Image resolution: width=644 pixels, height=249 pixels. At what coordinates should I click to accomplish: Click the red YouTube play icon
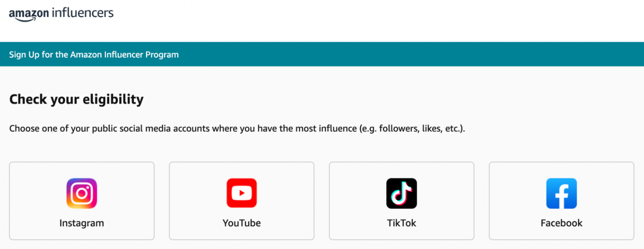coord(242,193)
